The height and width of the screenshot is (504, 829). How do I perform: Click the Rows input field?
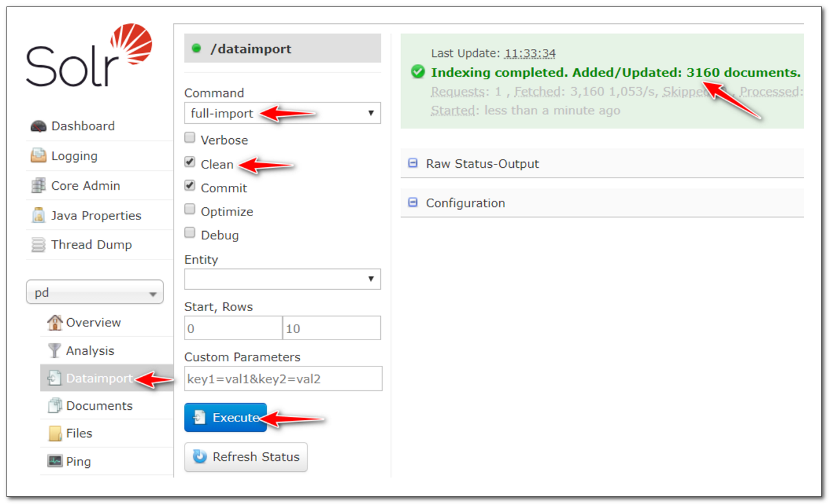332,328
